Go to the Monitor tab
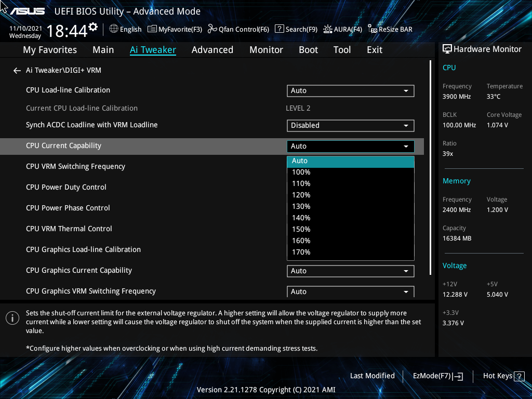Viewport: 532px width, 399px height. (x=267, y=50)
